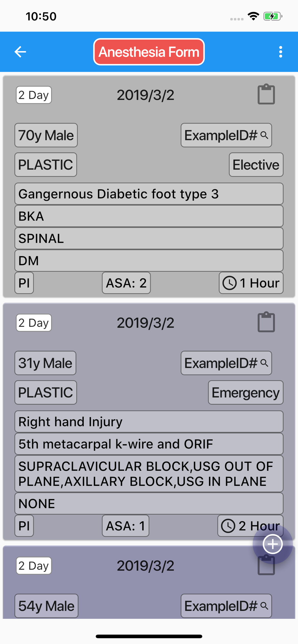Tap the Emergency case type tag
Viewport: 298px width, 644px height.
coord(245,393)
